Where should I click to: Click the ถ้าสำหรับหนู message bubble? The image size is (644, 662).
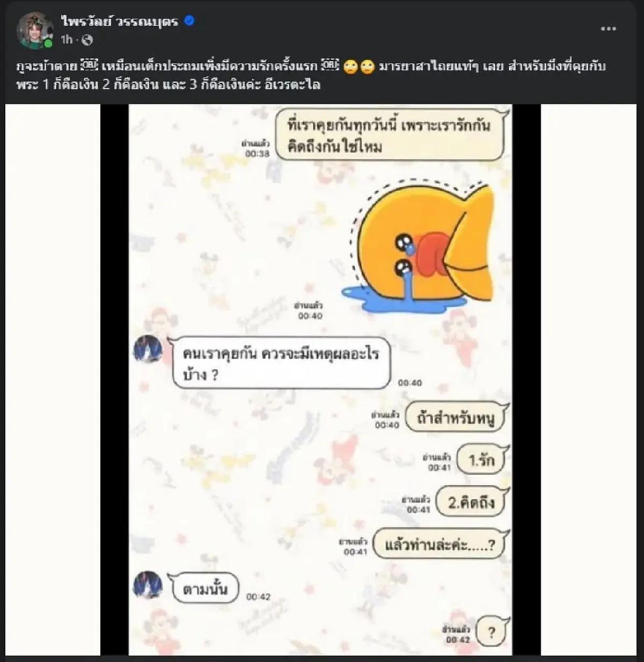[x=456, y=418]
